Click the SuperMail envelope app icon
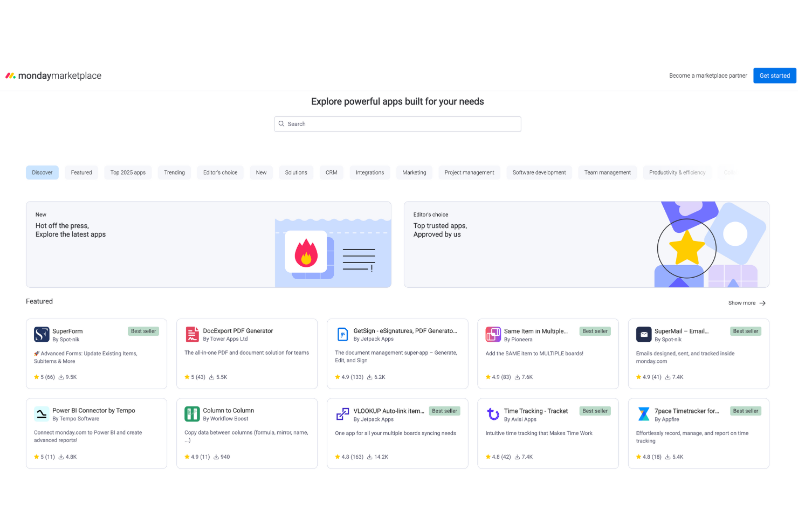Viewport: 798px width, 532px height. point(643,335)
